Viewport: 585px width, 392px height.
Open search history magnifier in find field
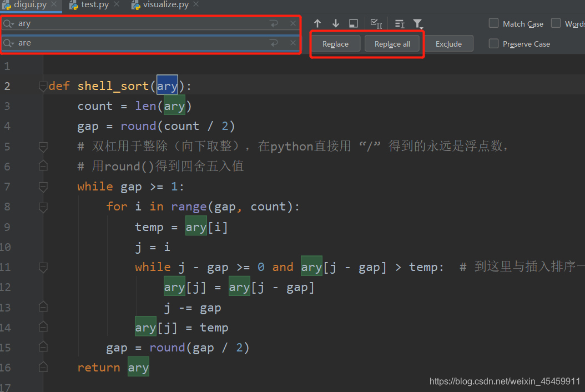tap(8, 24)
